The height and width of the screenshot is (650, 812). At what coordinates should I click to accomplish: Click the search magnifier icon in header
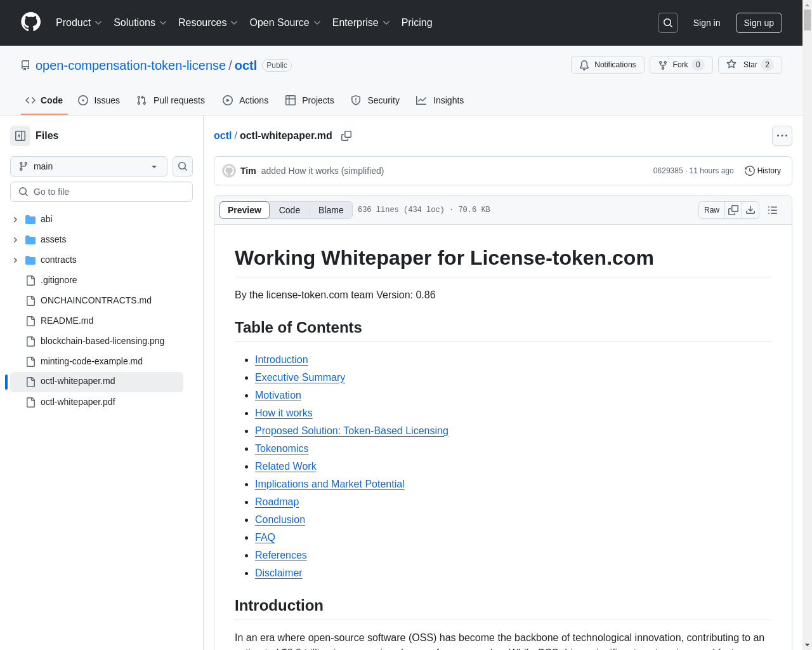(668, 23)
